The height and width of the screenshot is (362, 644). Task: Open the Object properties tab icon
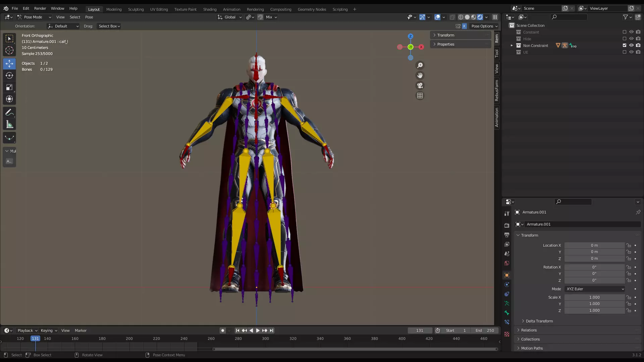(x=507, y=275)
